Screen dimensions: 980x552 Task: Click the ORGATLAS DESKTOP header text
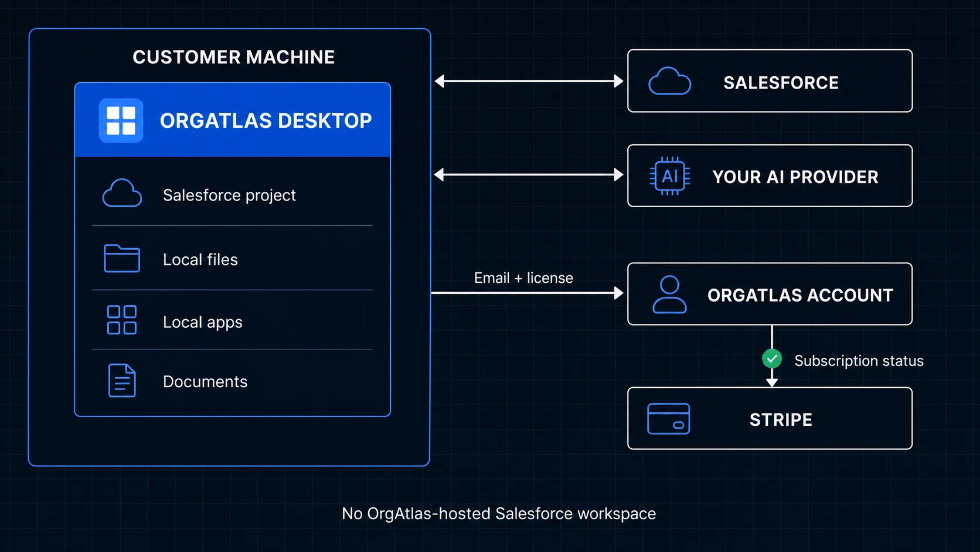[x=266, y=121]
